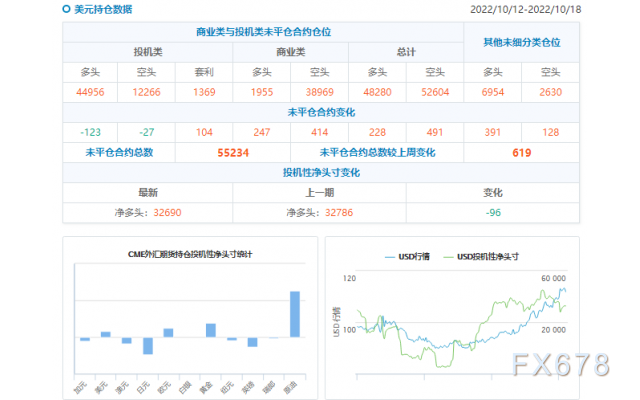This screenshot has height=400, width=640.
Task: Select the value 12266
Action: click(x=147, y=92)
